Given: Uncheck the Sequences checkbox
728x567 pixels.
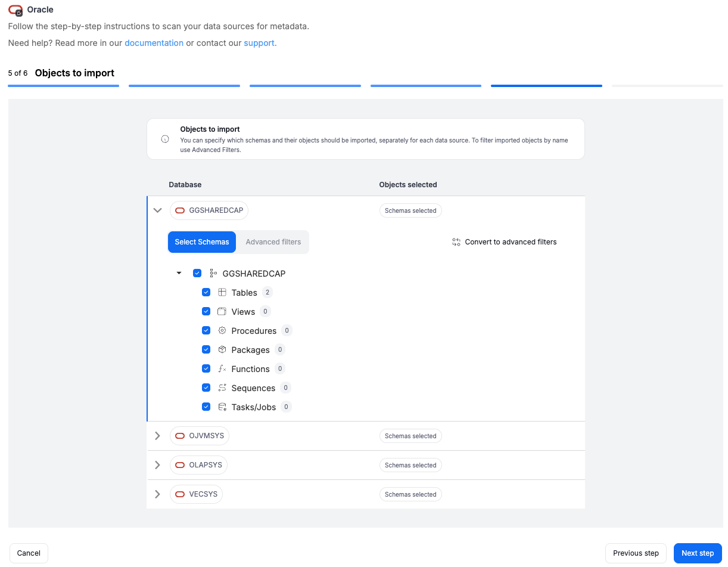Looking at the screenshot, I should 206,388.
